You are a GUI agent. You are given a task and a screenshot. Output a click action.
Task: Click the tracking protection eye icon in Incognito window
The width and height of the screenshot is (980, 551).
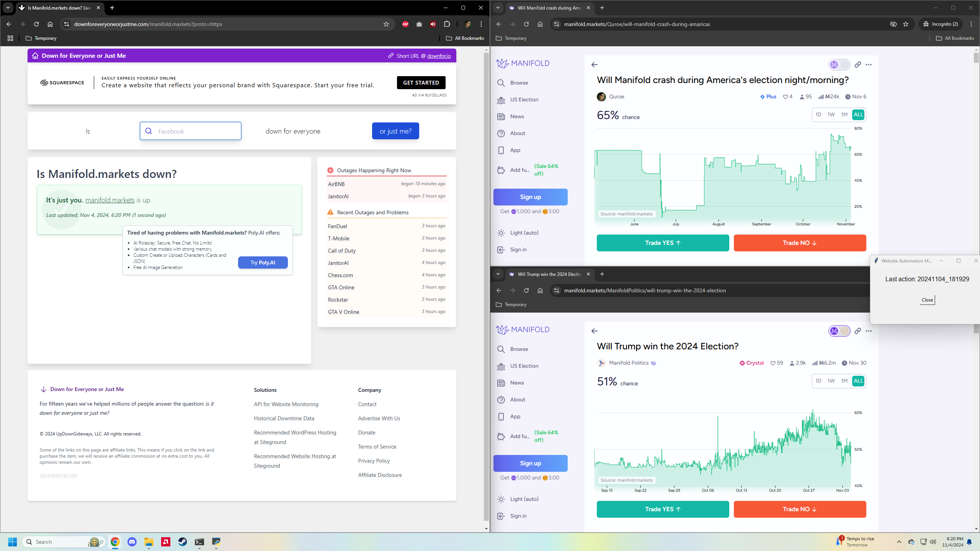[893, 24]
